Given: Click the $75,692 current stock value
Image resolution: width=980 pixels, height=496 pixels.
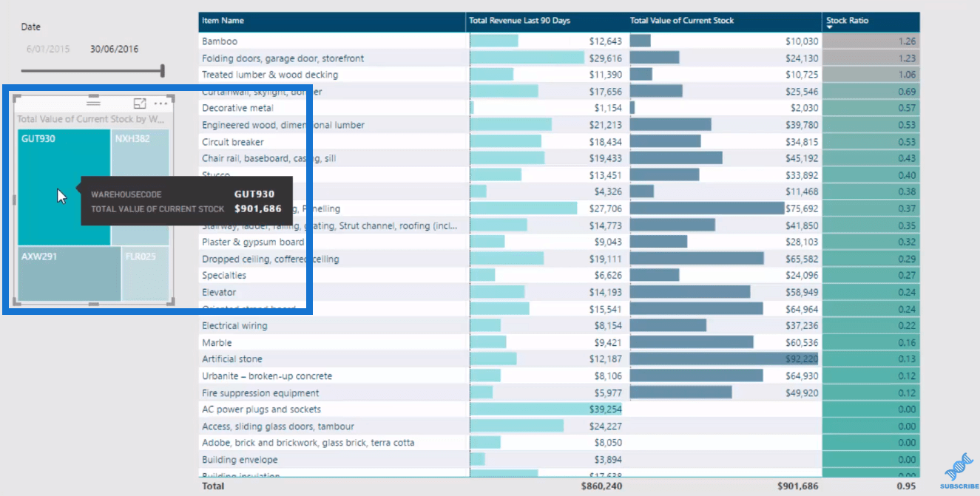Looking at the screenshot, I should click(802, 208).
